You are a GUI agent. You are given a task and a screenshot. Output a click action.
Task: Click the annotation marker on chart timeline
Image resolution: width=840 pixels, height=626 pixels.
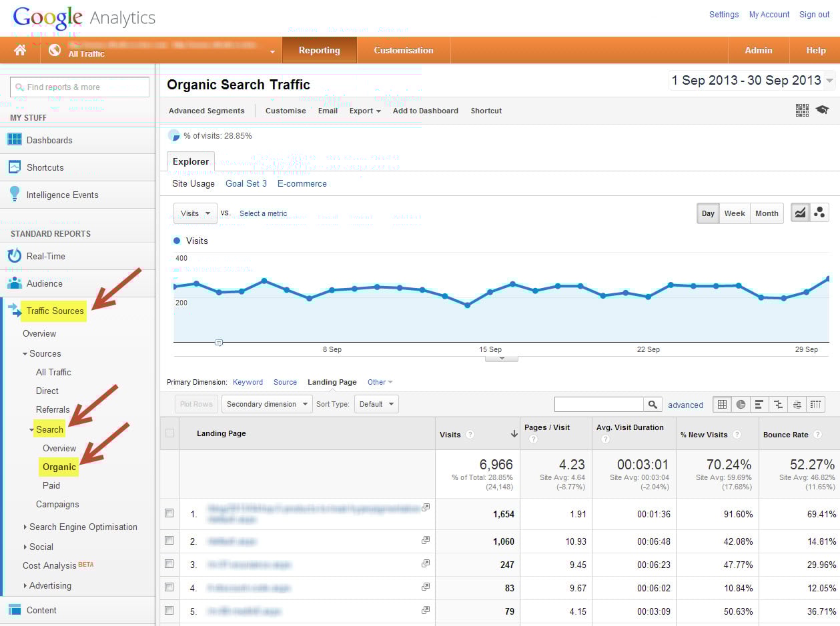(219, 343)
